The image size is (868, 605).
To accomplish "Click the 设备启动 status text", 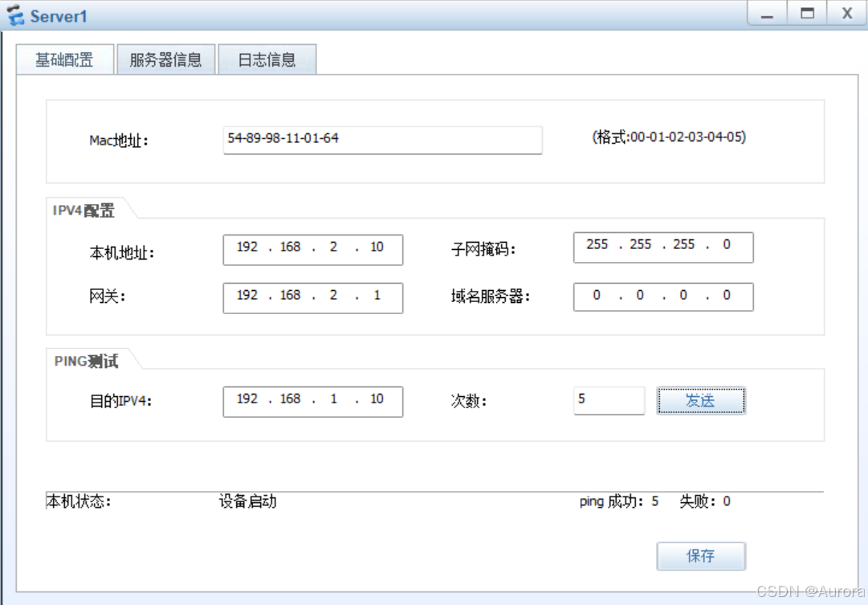I will (247, 501).
